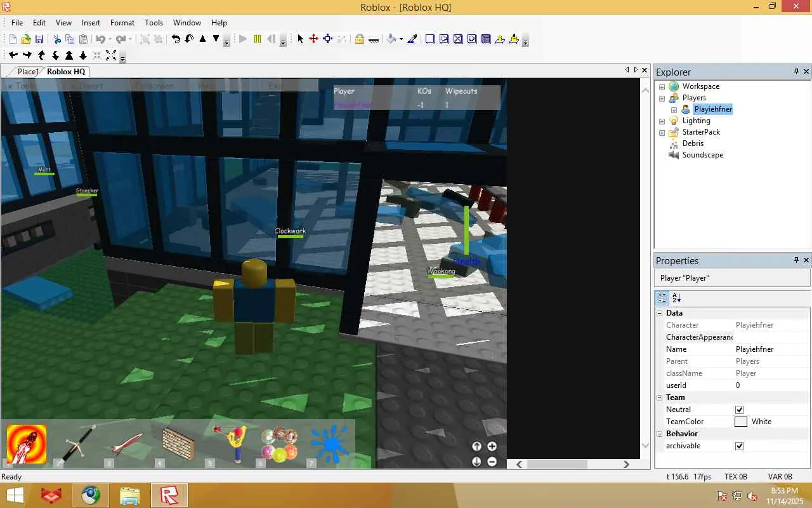Expand the Workspace tree node
This screenshot has height=508, width=812.
662,86
